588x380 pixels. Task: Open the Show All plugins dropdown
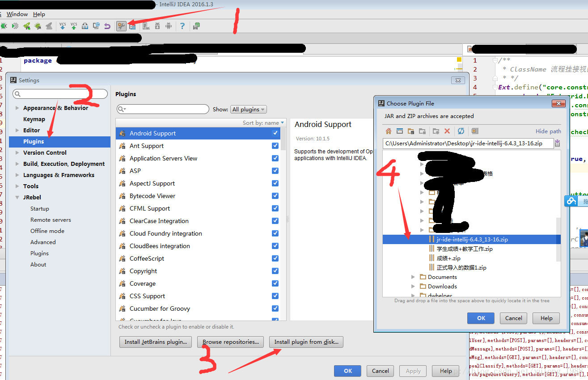coord(249,109)
